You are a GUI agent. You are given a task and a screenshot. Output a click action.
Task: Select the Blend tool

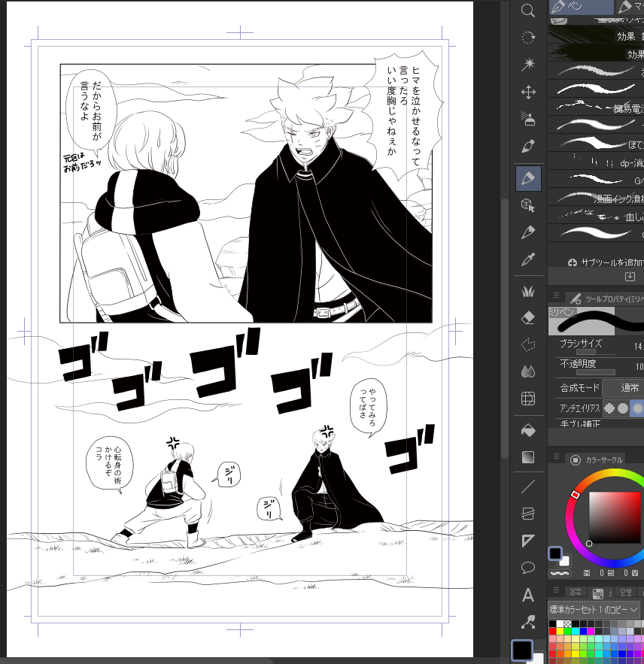point(528,371)
